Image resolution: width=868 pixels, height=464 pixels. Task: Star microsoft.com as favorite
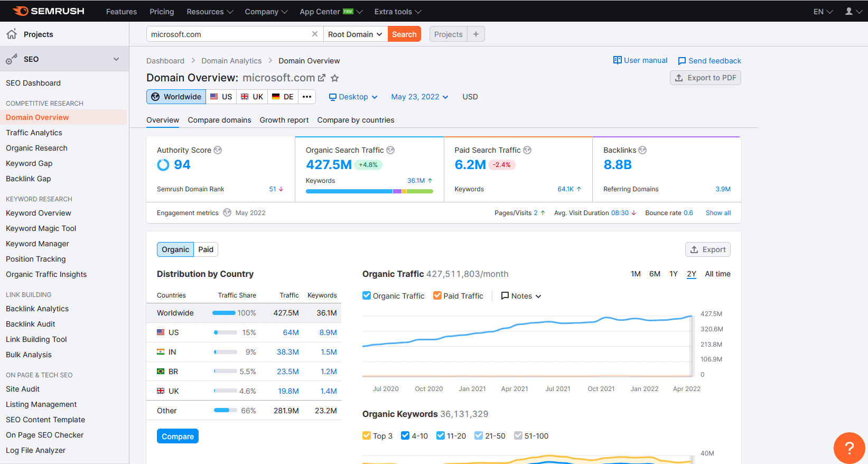[x=334, y=78]
